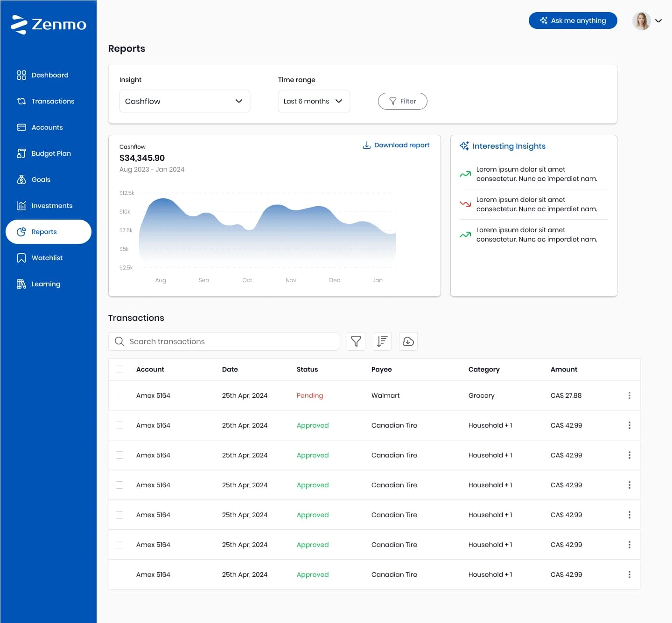Viewport: 672px width, 623px height.
Task: Click the Interesting Insights sparkle icon
Action: pyautogui.click(x=464, y=146)
